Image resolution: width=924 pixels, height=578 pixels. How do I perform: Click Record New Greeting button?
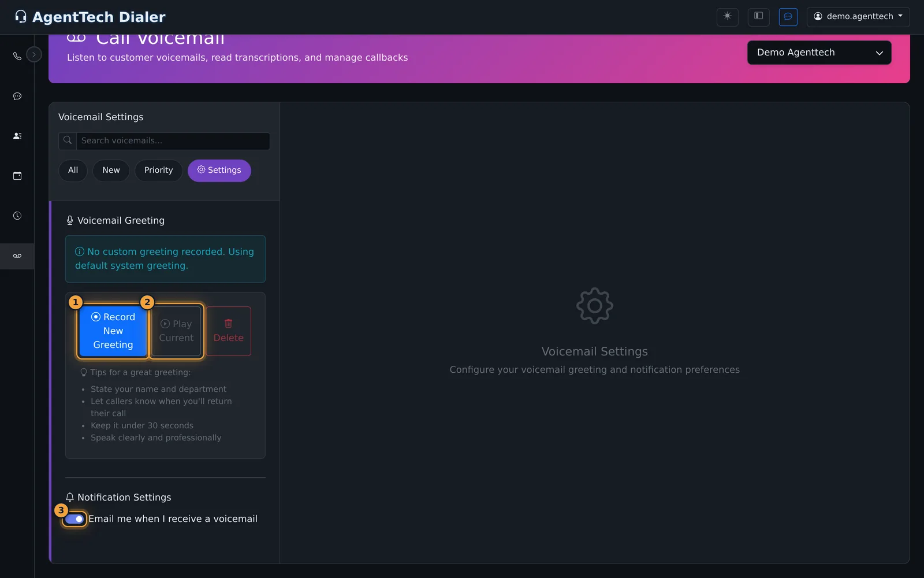(113, 331)
